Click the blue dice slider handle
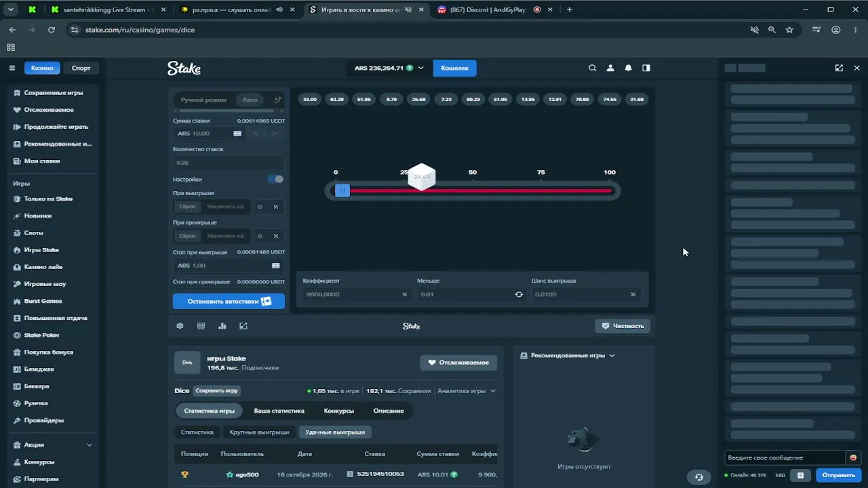This screenshot has width=868, height=488. [342, 190]
